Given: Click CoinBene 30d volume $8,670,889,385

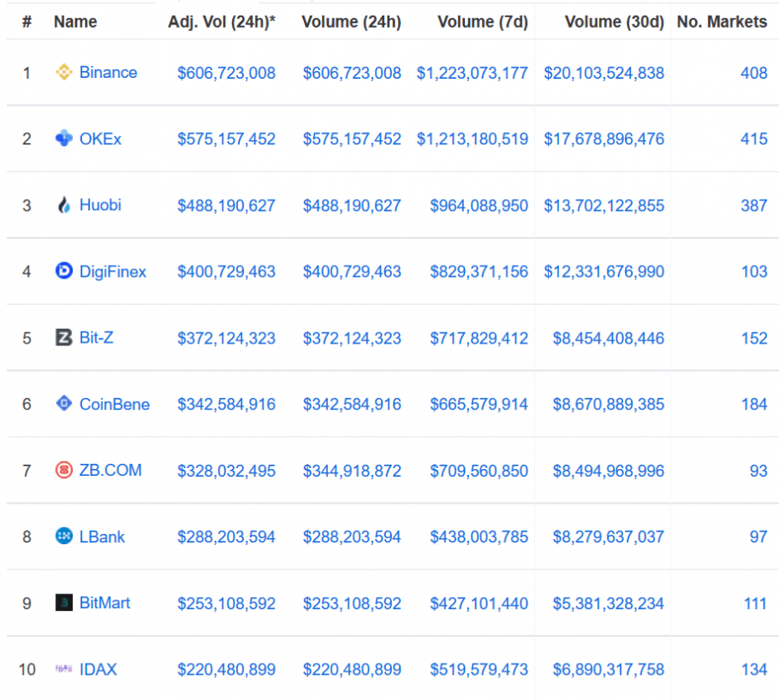Looking at the screenshot, I should click(608, 404).
